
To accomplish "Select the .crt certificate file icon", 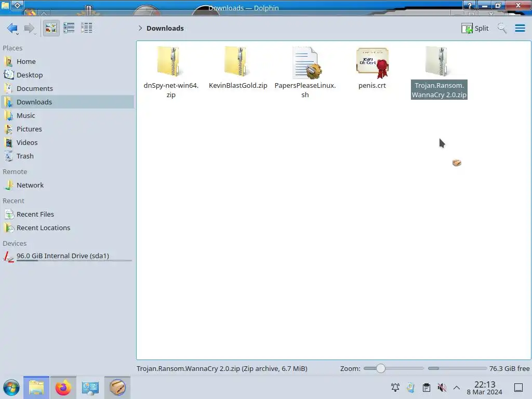I will [372, 63].
